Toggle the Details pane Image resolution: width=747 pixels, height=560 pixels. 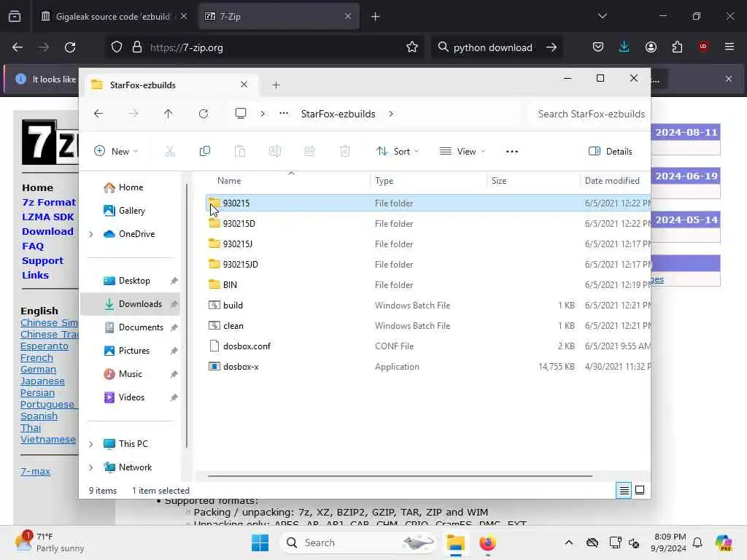[x=611, y=152]
